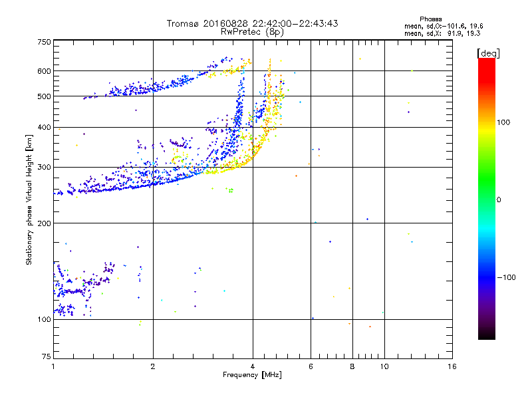The width and height of the screenshot is (532, 399).
Task: Click the '[deg]' colorbar unit label
Action: tap(488, 53)
